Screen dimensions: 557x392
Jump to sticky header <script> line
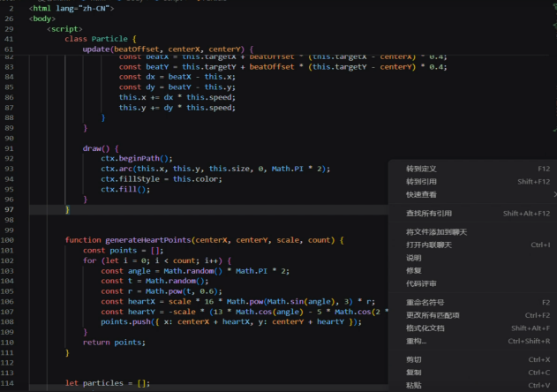[x=64, y=29]
